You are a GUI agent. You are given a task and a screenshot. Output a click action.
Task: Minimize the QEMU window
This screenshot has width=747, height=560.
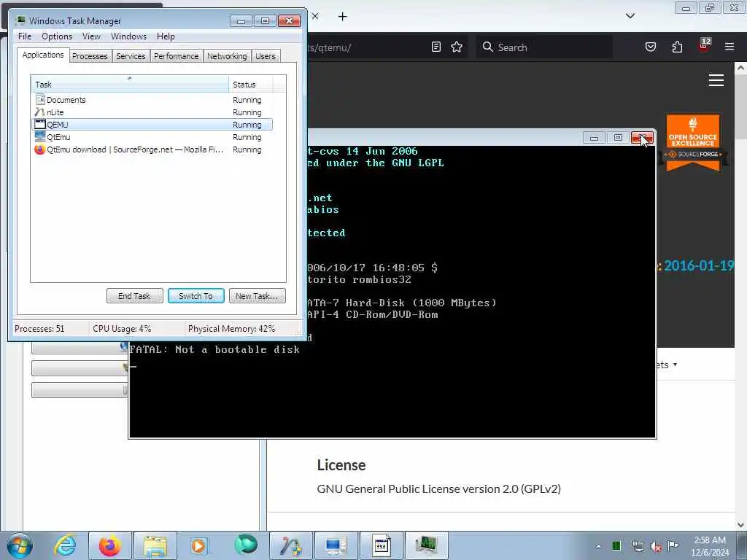tap(594, 138)
